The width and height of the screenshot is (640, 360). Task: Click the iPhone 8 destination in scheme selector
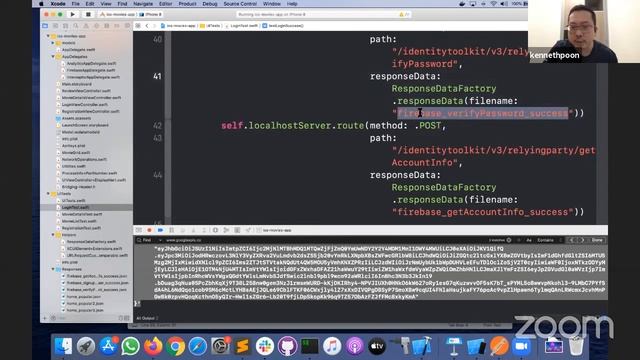click(x=151, y=14)
